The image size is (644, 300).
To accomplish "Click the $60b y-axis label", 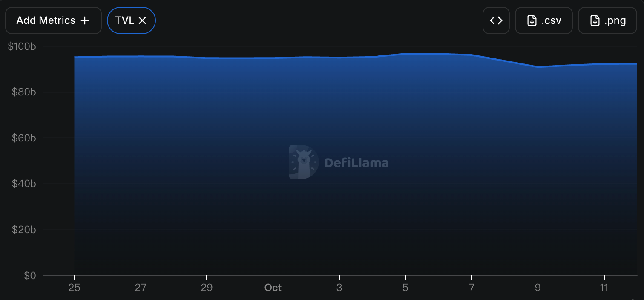I will click(x=23, y=138).
